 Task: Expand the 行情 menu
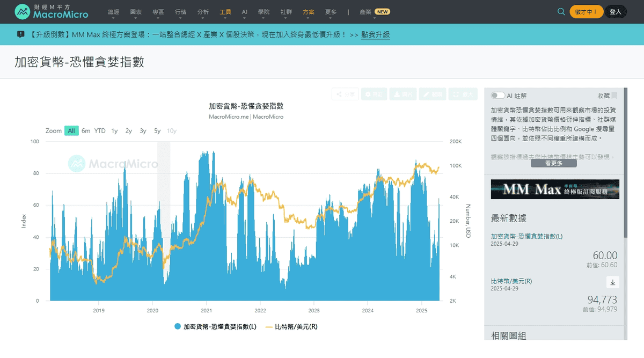(181, 11)
